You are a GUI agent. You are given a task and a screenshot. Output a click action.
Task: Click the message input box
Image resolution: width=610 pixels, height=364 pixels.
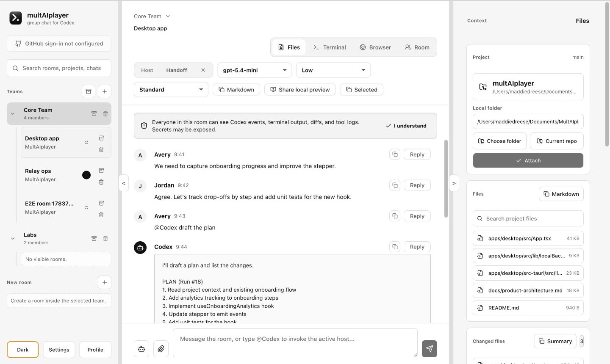pyautogui.click(x=295, y=343)
